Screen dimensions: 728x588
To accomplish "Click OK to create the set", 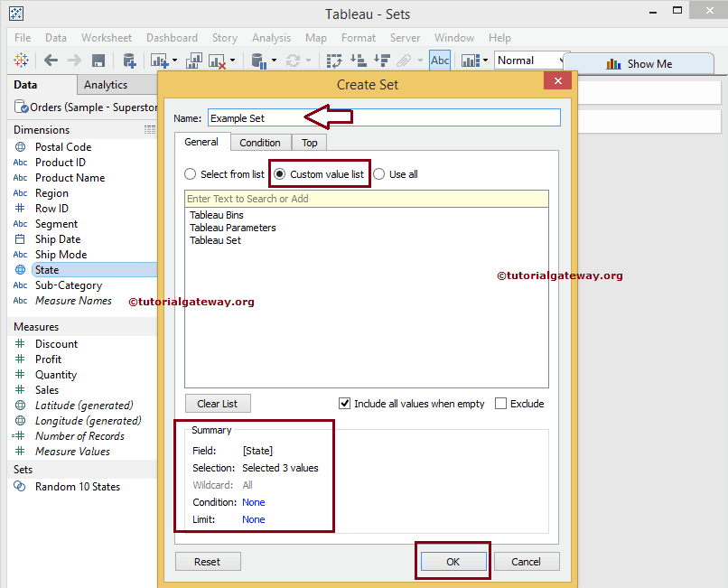I will coord(453,562).
